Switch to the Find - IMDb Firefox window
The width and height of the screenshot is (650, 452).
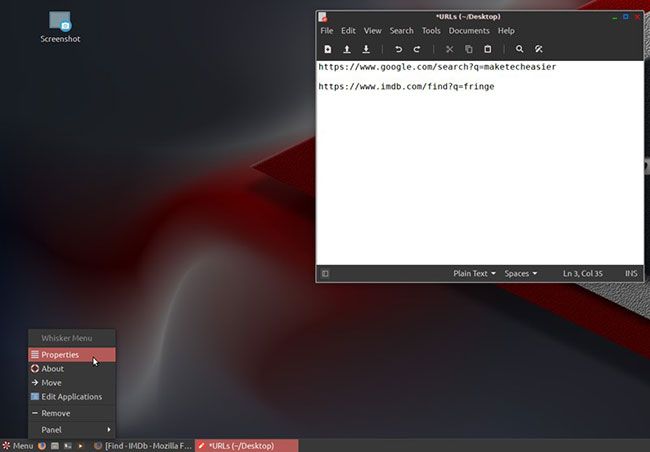click(x=143, y=446)
